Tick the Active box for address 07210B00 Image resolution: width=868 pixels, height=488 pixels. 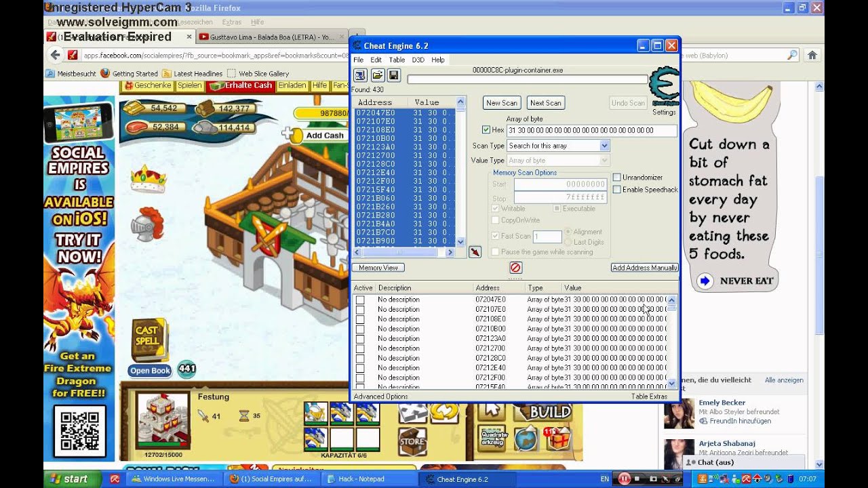[360, 329]
